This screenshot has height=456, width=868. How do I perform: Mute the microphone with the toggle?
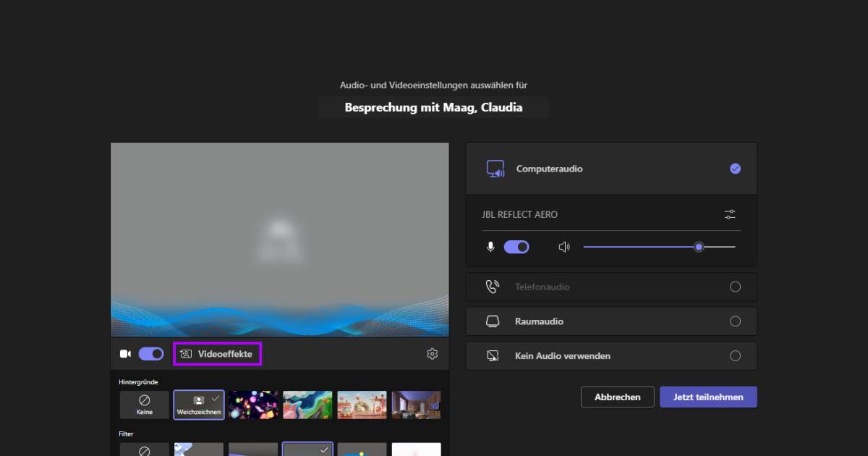click(516, 246)
